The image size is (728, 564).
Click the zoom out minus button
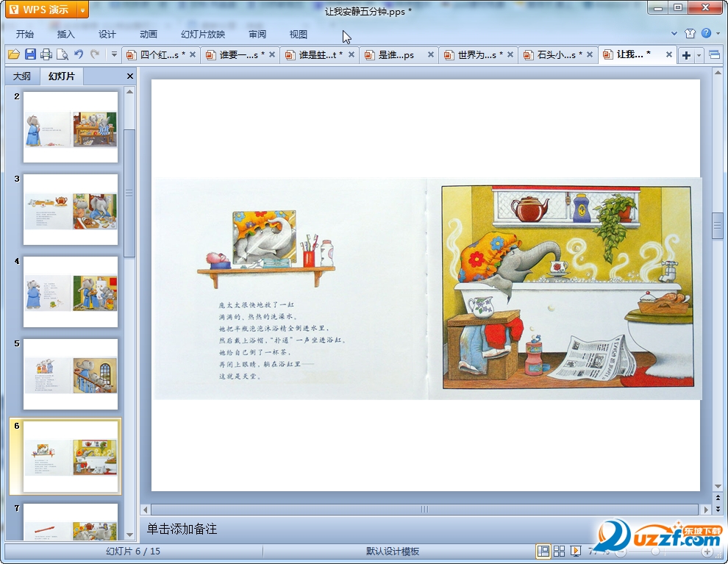(x=621, y=552)
